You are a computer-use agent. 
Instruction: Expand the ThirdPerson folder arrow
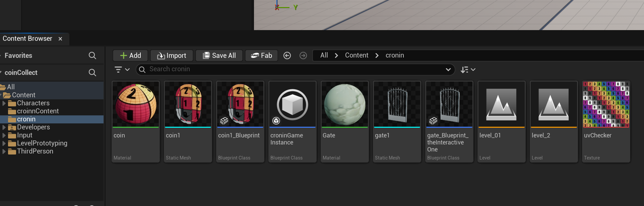point(4,151)
